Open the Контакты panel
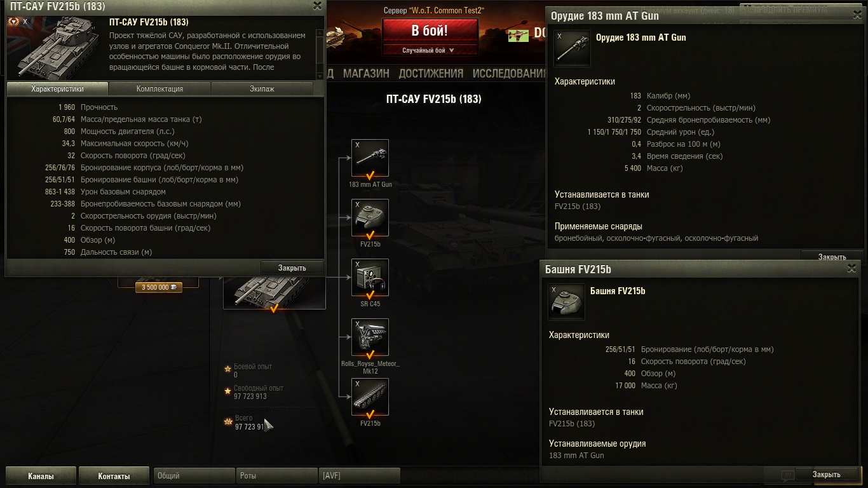Screen dimensions: 868x488 click(114, 476)
